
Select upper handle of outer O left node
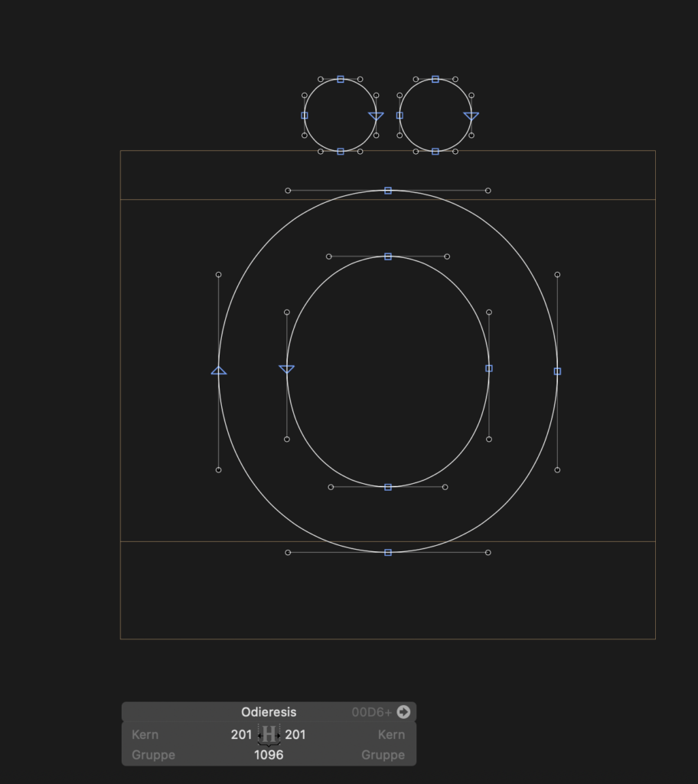coord(218,275)
